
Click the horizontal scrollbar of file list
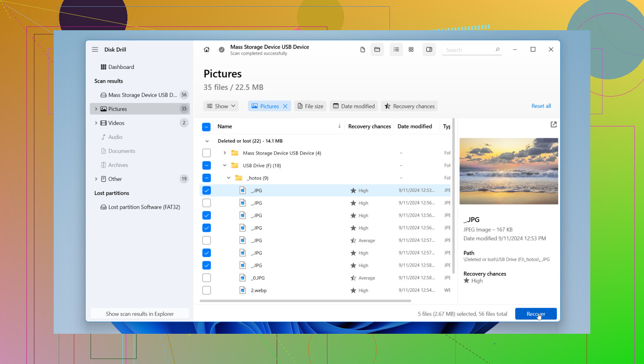pos(305,301)
